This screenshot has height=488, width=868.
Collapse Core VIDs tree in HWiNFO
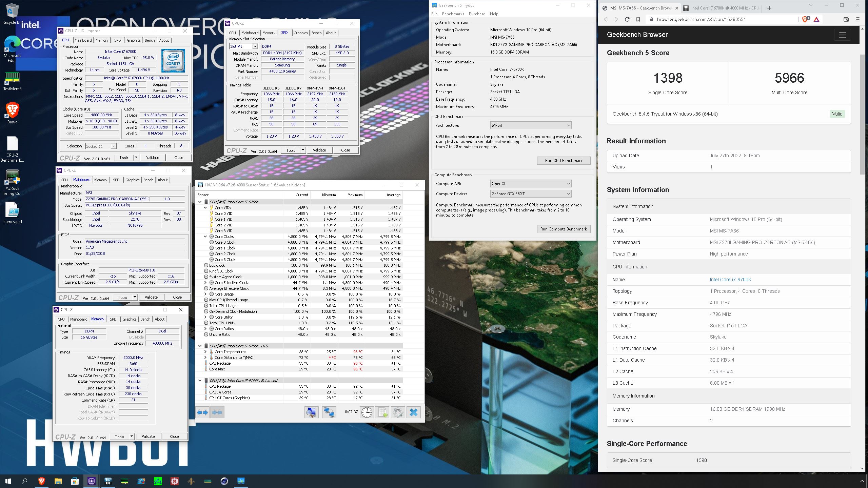pos(205,208)
